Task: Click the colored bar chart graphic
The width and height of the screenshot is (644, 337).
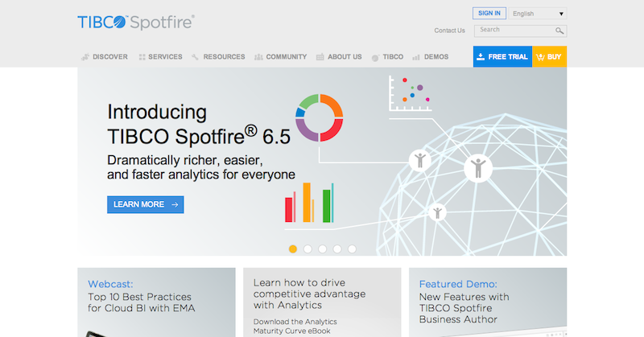Action: tap(309, 203)
